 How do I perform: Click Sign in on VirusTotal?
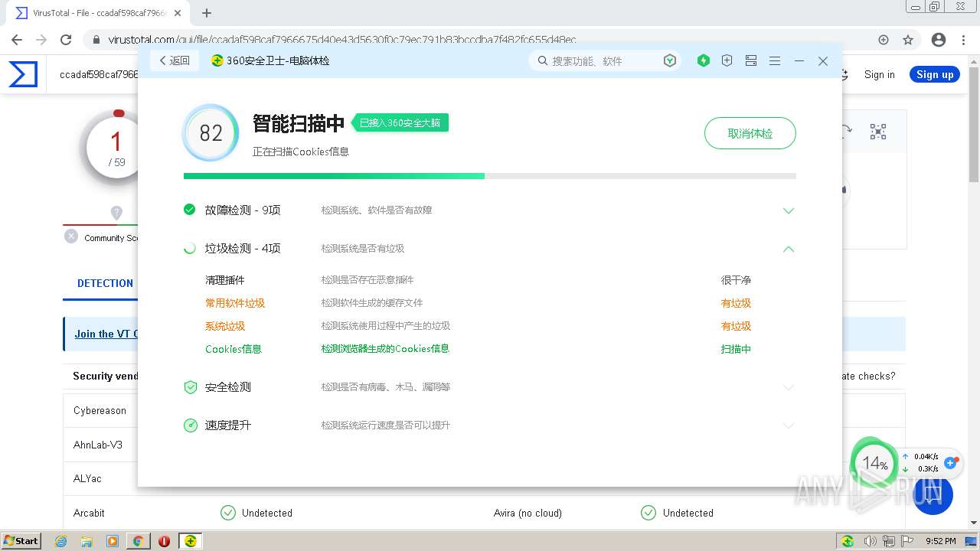coord(879,74)
